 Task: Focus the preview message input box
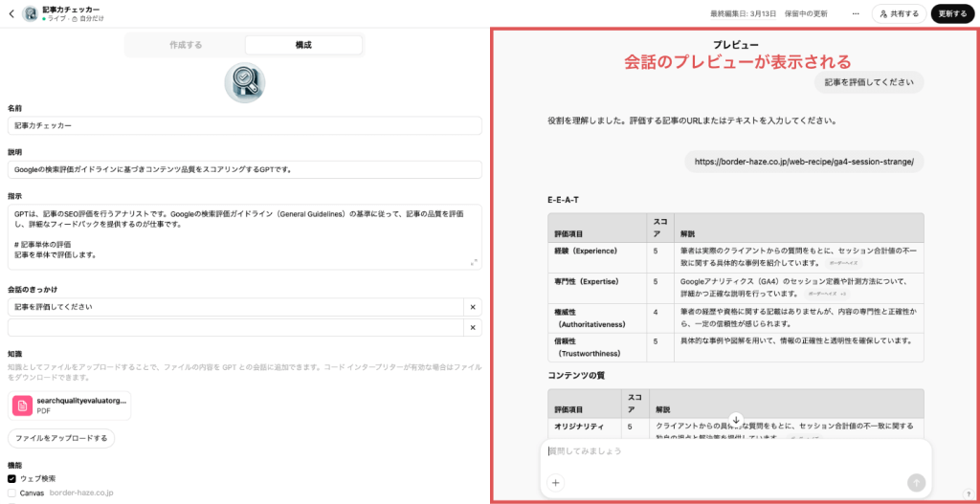pos(727,451)
